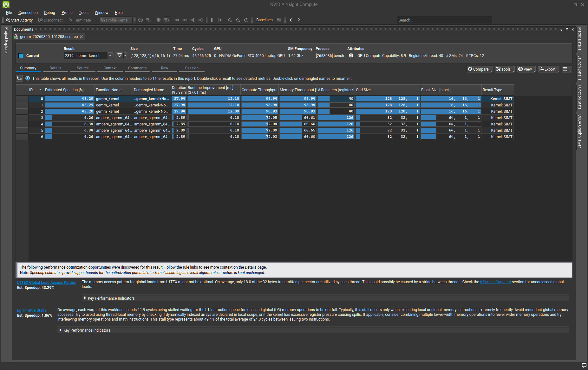Click the run to next kernel icon

pyautogui.click(x=177, y=20)
